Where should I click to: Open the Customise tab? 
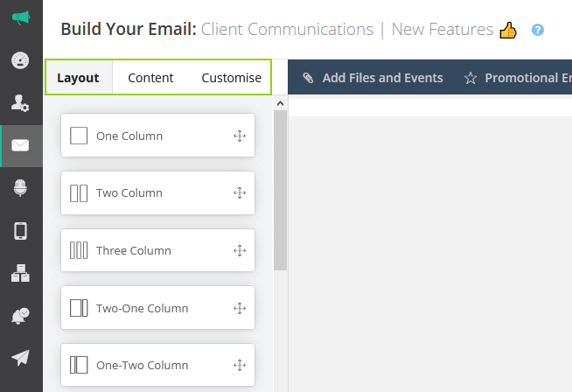click(231, 78)
